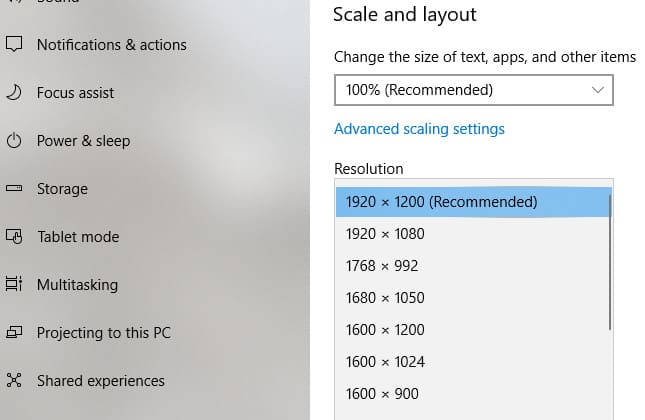
Task: Select the 1600 × 900 resolution entry
Action: click(x=473, y=394)
